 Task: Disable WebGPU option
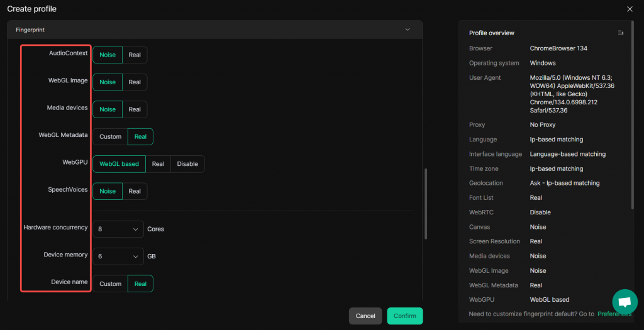pos(187,164)
